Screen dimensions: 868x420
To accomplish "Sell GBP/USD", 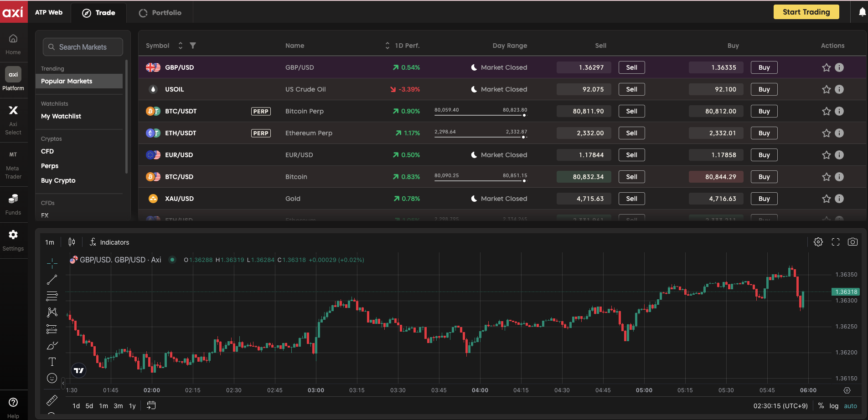I will 631,67.
